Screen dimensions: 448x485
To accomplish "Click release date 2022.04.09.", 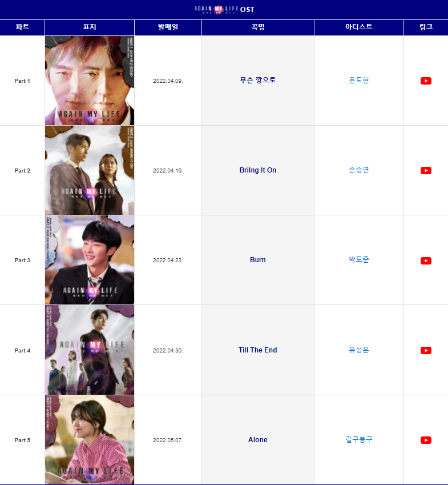I will (x=168, y=81).
